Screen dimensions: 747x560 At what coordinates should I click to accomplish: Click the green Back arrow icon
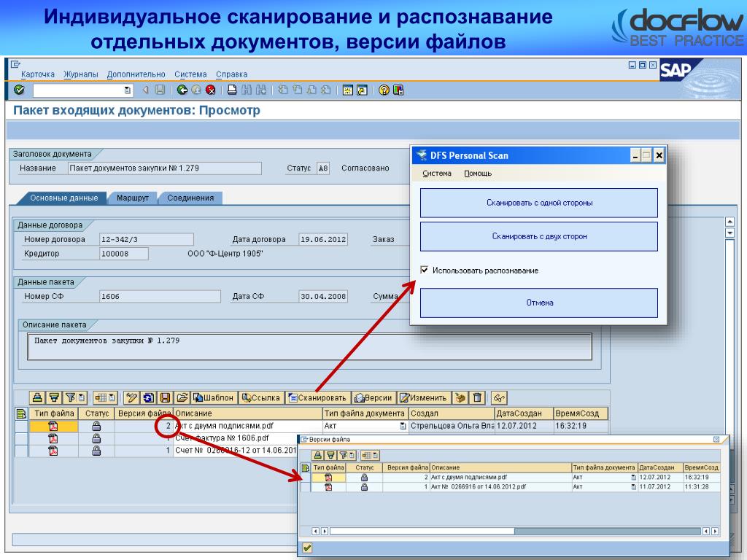click(x=182, y=90)
